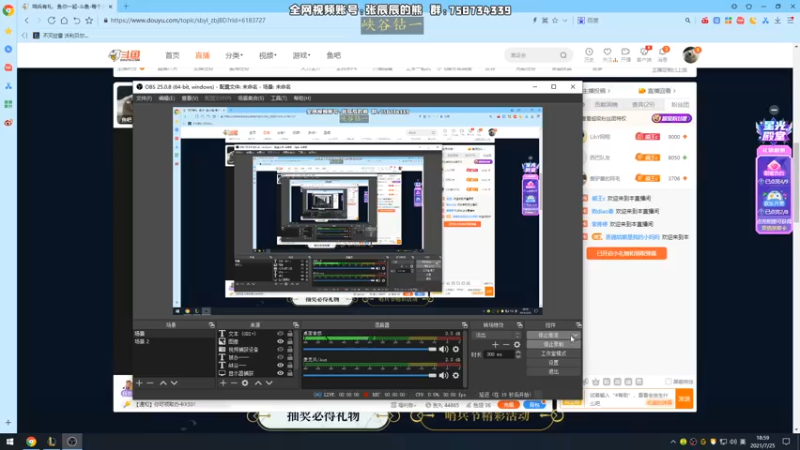The image size is (800, 450).
Task: Open OBS 工具(T) menu
Action: point(279,98)
